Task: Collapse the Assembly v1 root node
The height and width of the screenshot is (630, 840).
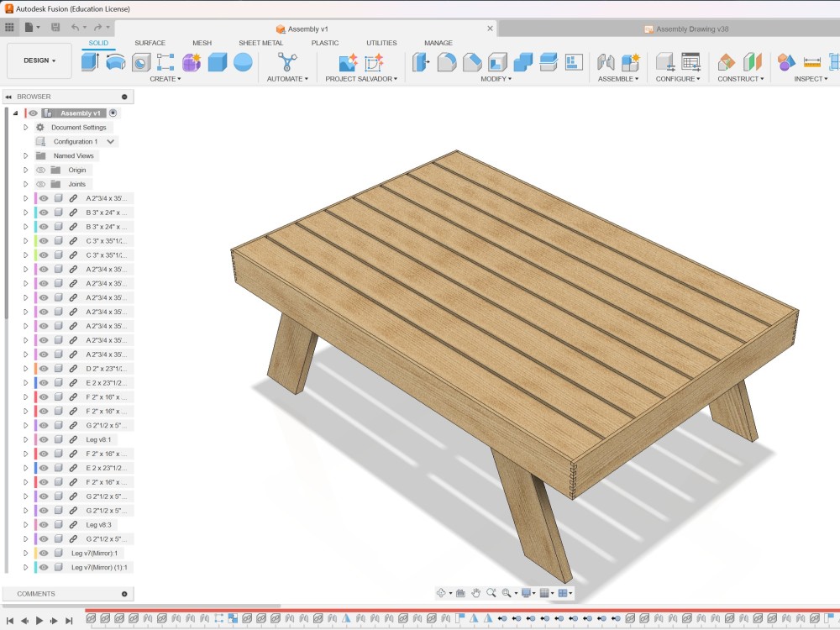Action: point(15,113)
